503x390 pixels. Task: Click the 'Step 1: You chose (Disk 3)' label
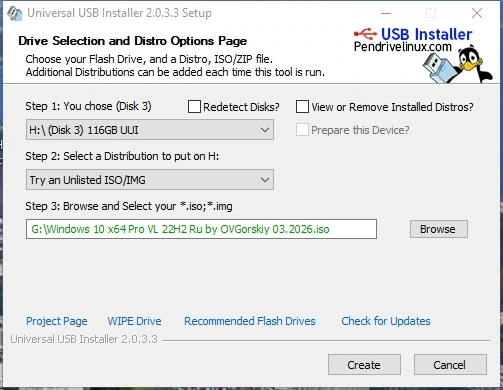click(88, 106)
